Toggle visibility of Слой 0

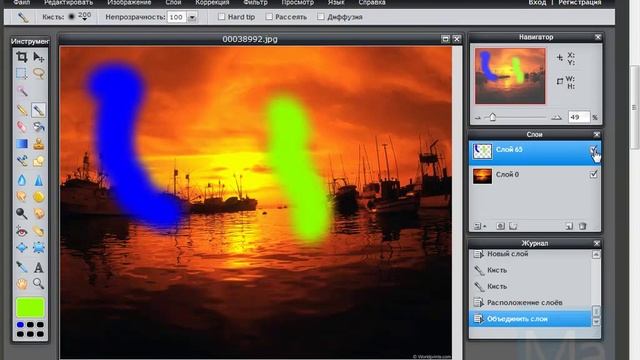tap(593, 174)
